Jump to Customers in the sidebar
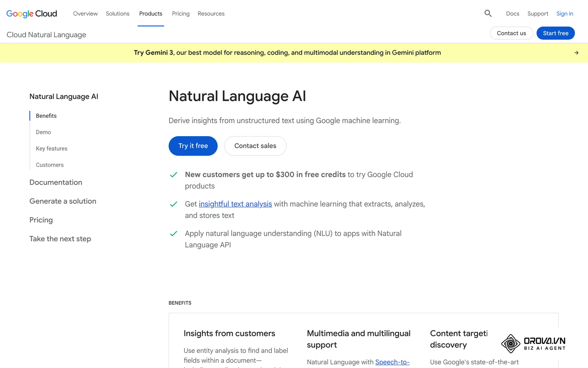 click(x=50, y=165)
